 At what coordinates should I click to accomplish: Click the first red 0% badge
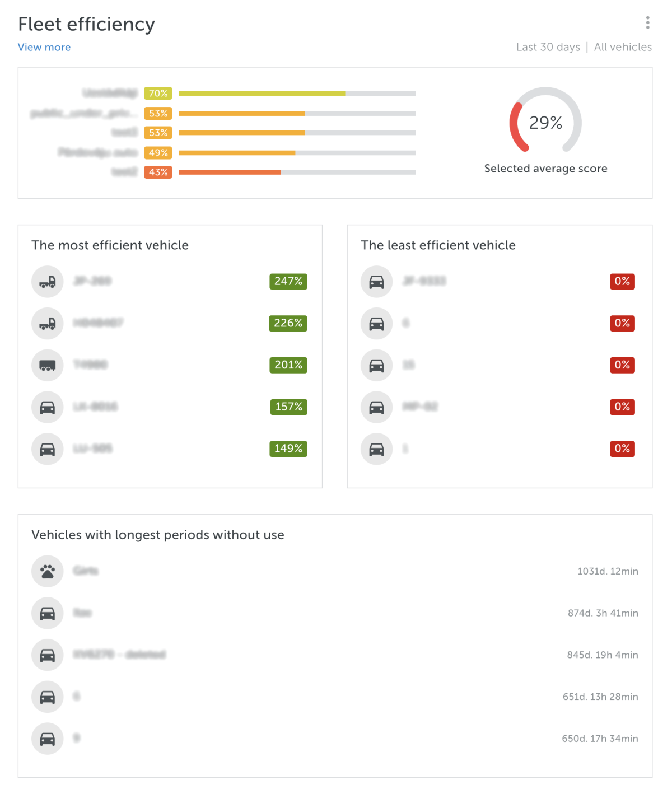click(x=623, y=282)
